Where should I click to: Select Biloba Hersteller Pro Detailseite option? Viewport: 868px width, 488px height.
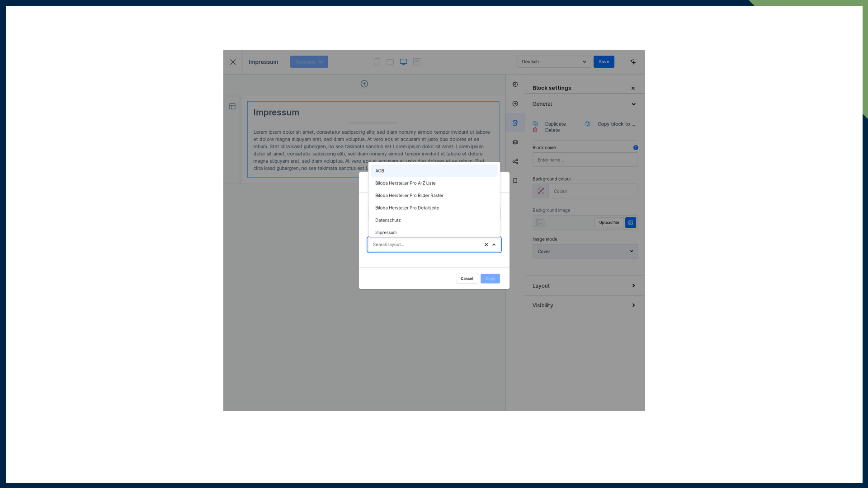(x=434, y=208)
